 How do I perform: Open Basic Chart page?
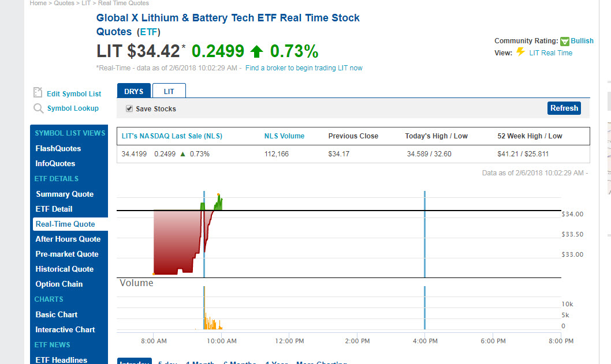pyautogui.click(x=57, y=314)
